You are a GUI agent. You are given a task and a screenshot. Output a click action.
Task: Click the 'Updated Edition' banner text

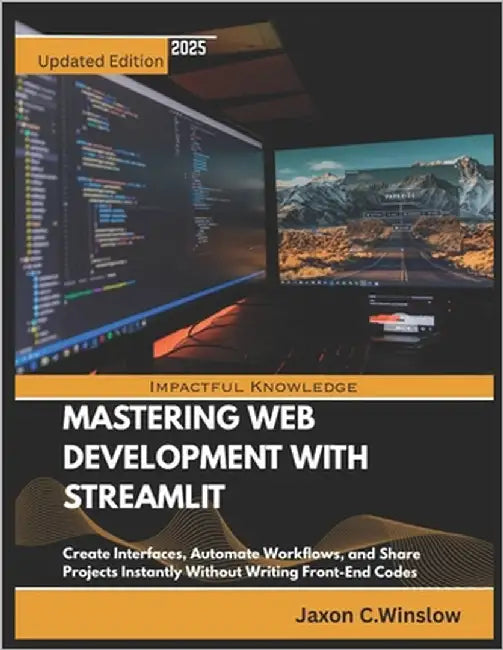pyautogui.click(x=101, y=61)
